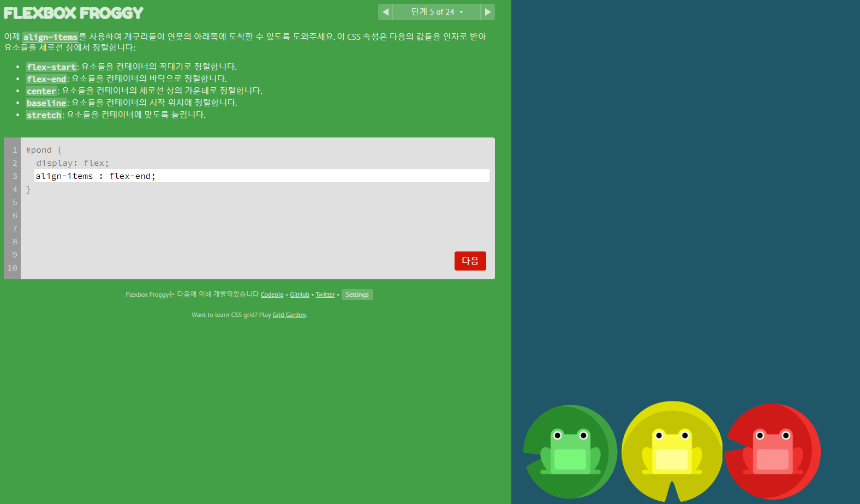Click the Flexbox Froggy logo title

point(74,13)
